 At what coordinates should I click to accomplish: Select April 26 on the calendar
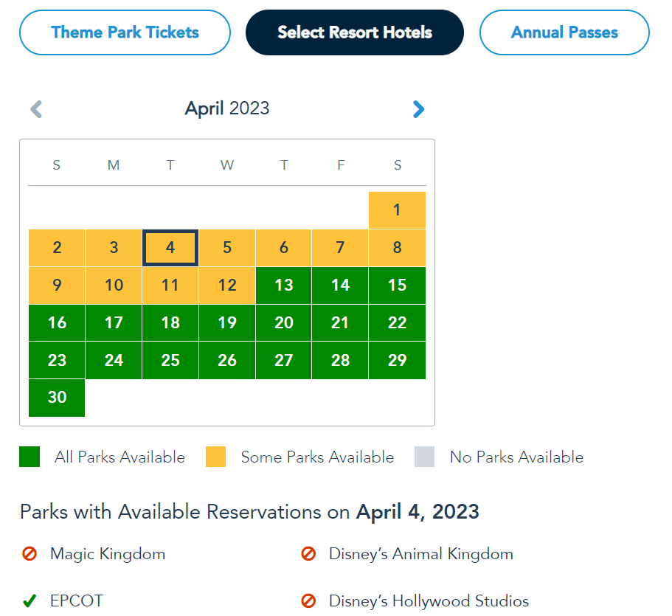click(x=227, y=361)
